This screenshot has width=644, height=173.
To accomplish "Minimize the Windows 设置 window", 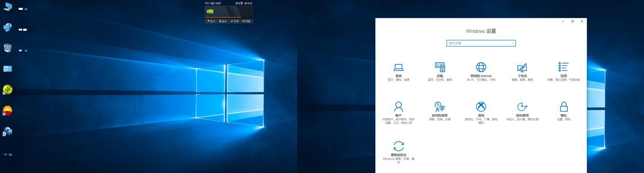I will pos(563,21).
